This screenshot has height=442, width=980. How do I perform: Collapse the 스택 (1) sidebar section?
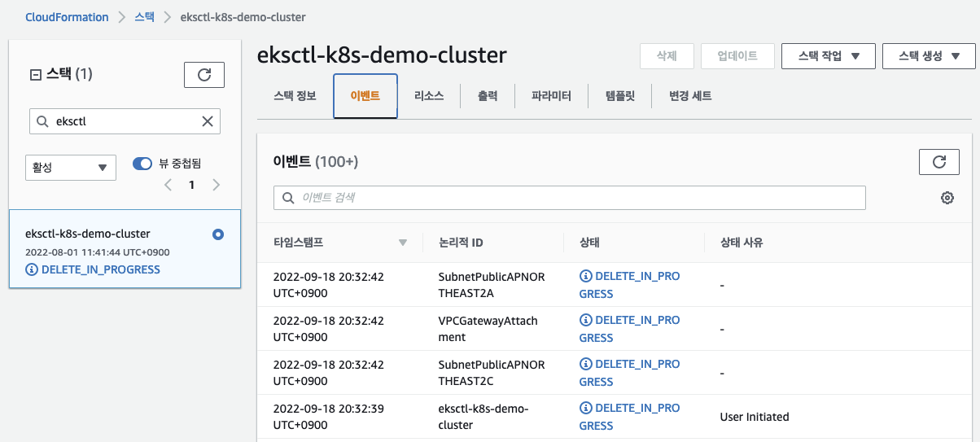(x=35, y=75)
